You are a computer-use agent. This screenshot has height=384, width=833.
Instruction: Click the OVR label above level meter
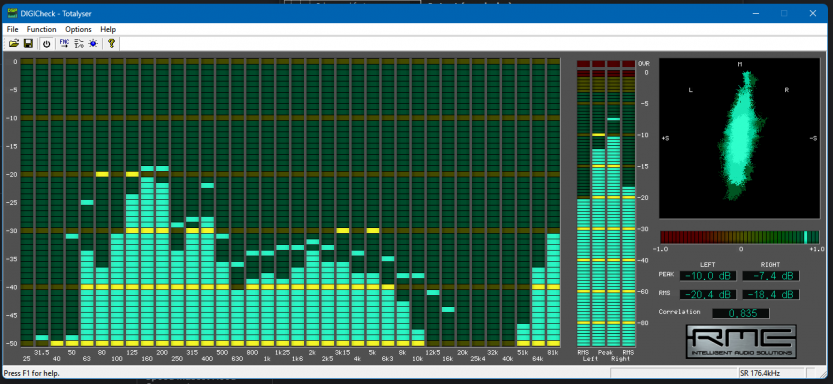644,63
